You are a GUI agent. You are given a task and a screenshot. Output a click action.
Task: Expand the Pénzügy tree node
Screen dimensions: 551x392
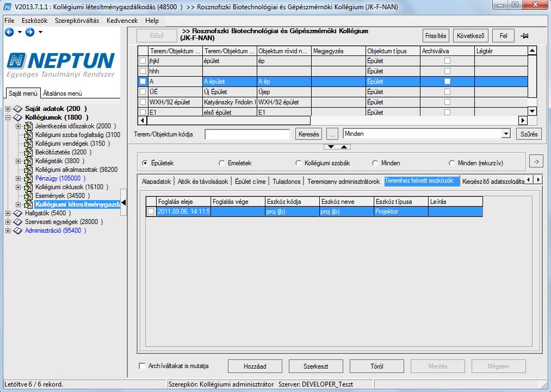pyautogui.click(x=18, y=178)
